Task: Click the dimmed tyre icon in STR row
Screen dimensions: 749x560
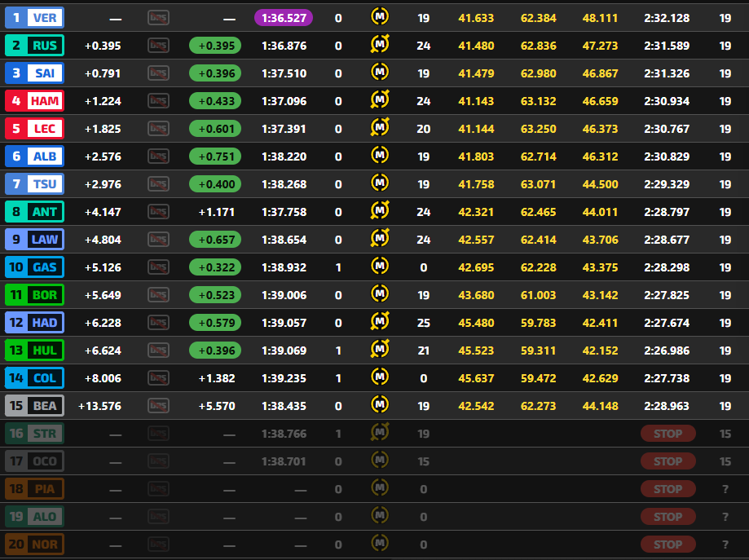Action: point(380,433)
